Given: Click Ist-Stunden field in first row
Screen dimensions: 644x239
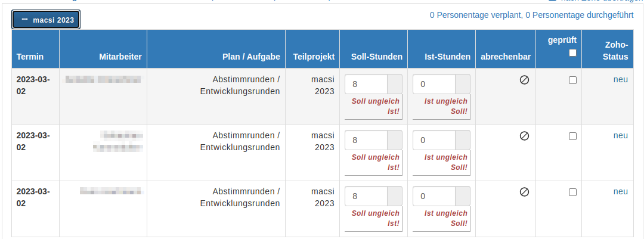Looking at the screenshot, I should point(434,84).
